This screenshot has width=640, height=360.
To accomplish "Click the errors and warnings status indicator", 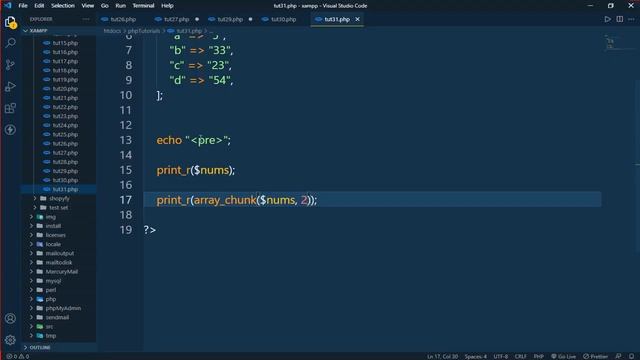I will coord(18,356).
